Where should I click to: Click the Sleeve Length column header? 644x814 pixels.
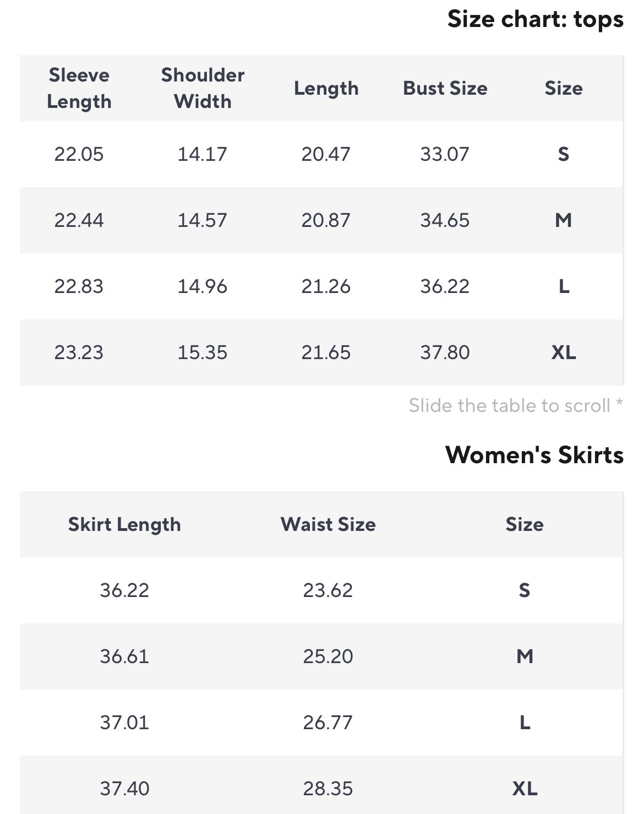click(79, 88)
